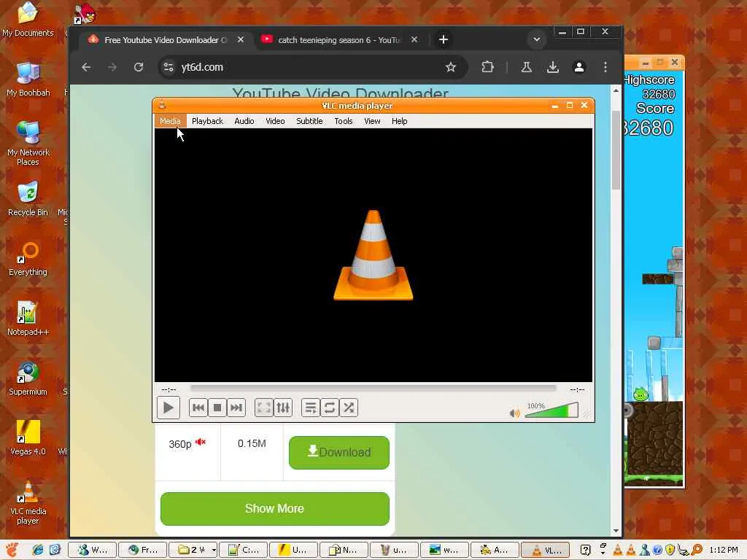Click the VLC play button

click(x=169, y=408)
